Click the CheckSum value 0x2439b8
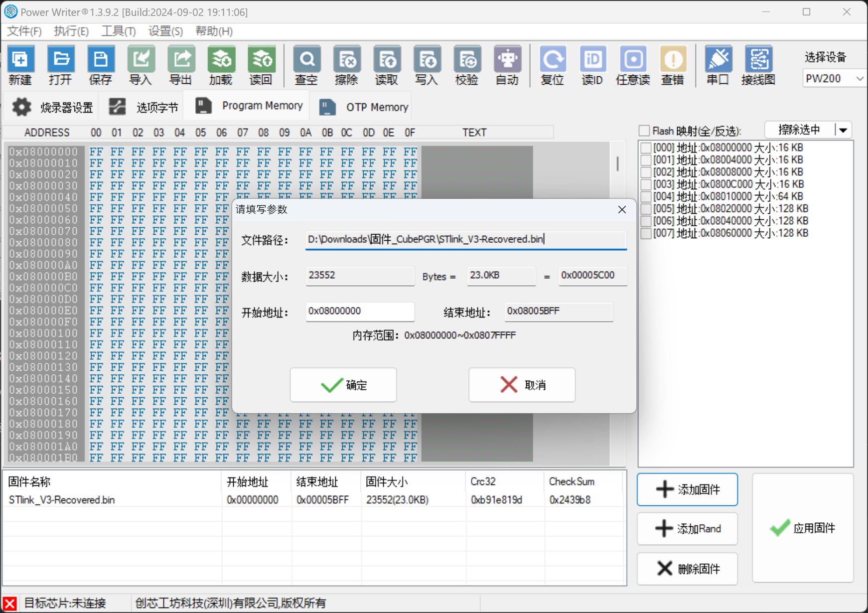 coord(570,500)
